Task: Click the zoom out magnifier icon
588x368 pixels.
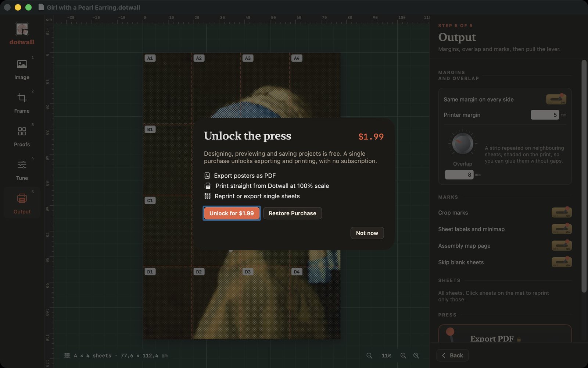Action: click(x=369, y=355)
